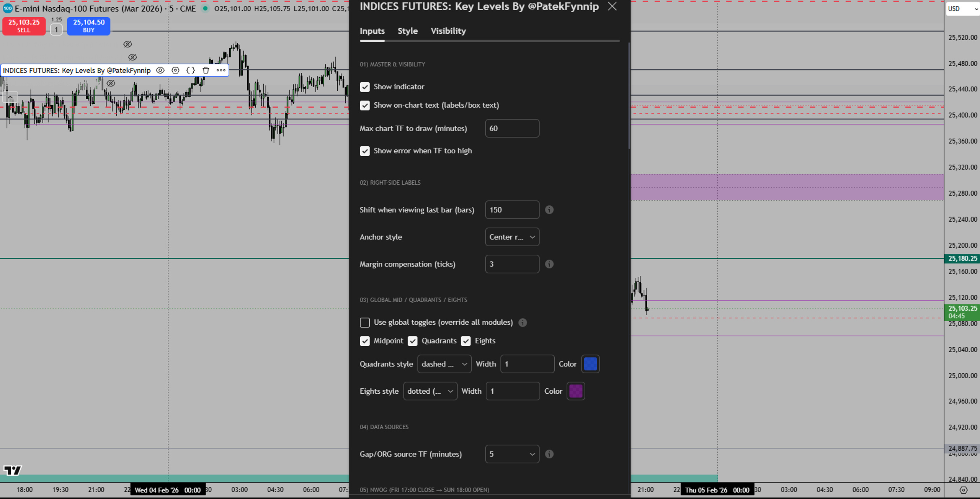Screen dimensions: 980x499
Task: Remove indicator with the trash icon
Action: pyautogui.click(x=206, y=70)
